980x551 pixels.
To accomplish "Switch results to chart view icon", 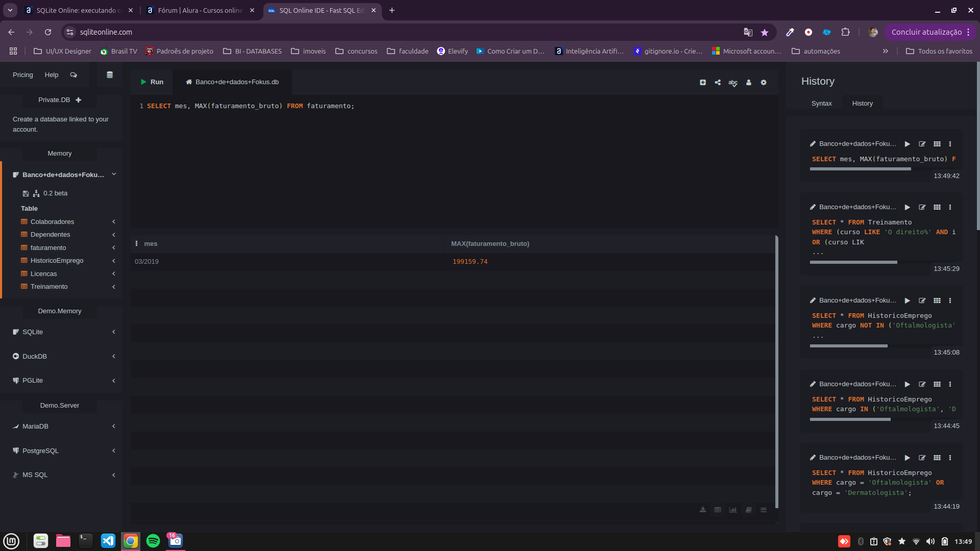I will 733,510.
